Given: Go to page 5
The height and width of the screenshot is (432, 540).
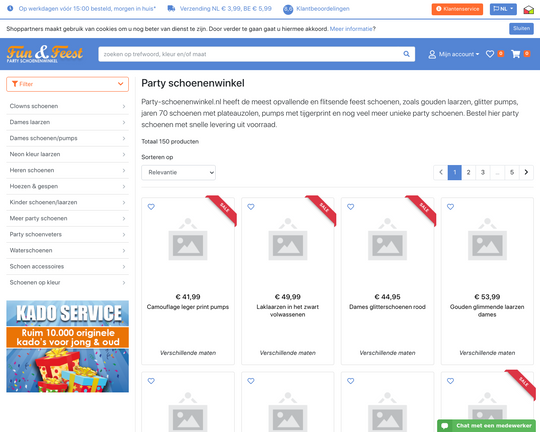Looking at the screenshot, I should coord(512,172).
